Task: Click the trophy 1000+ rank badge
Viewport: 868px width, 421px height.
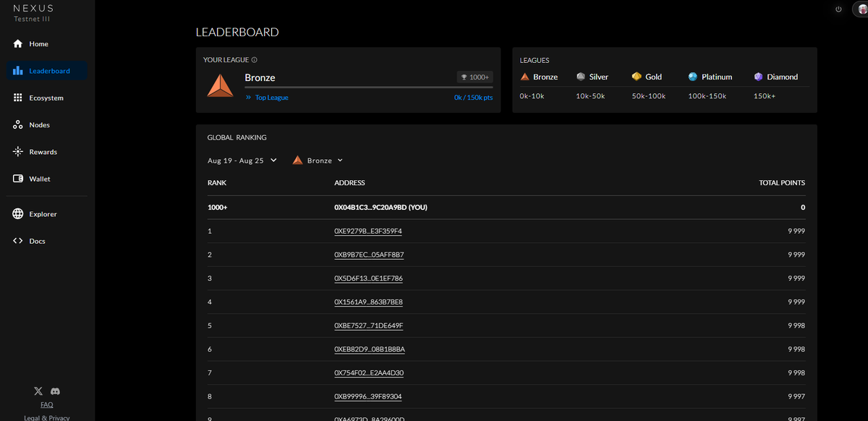Action: point(475,77)
